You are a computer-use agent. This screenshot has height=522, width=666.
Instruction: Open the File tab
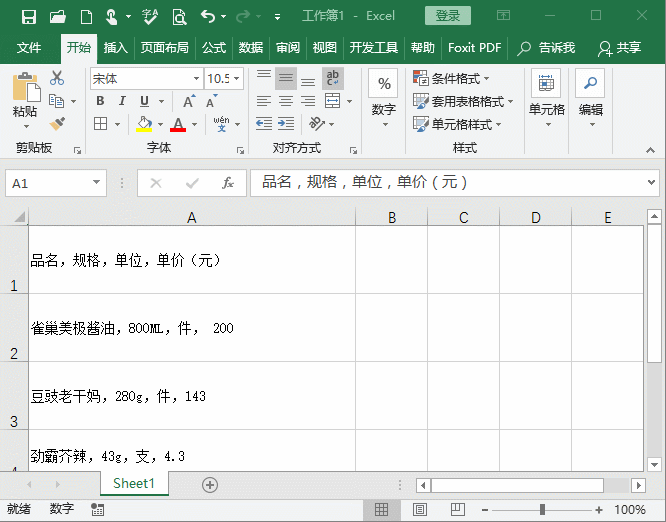(x=29, y=48)
